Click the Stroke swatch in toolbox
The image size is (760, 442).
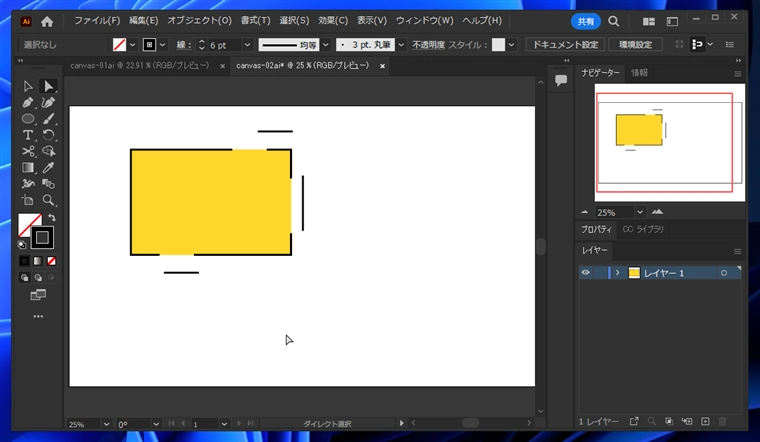(x=42, y=237)
